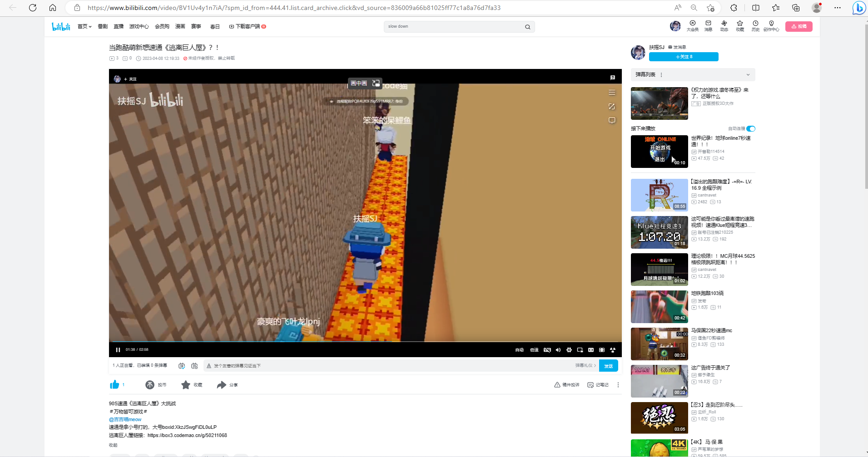Focus the danmaku text input field
The width and height of the screenshot is (868, 457).
(x=391, y=366)
